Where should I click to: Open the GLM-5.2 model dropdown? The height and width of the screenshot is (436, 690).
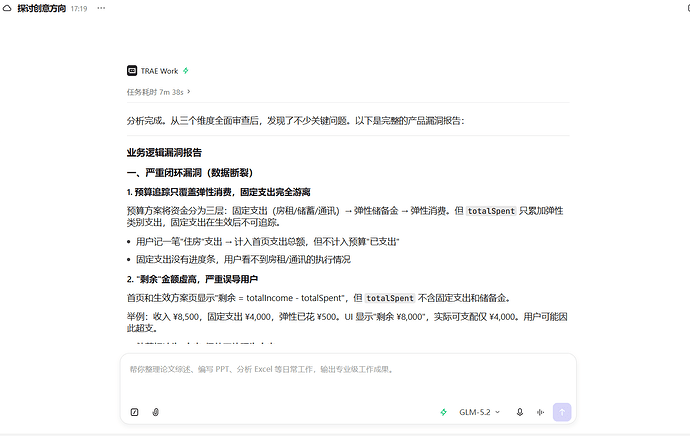tap(479, 412)
